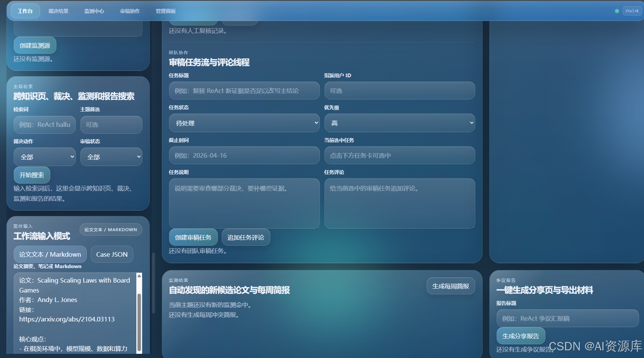This screenshot has width=644, height=358.
Task: Click the heading 跨知识页、裁决、监测和报告搜索
Action: point(74,96)
